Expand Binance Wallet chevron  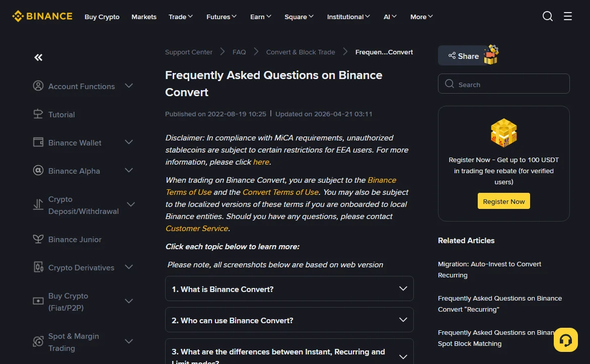pos(129,142)
